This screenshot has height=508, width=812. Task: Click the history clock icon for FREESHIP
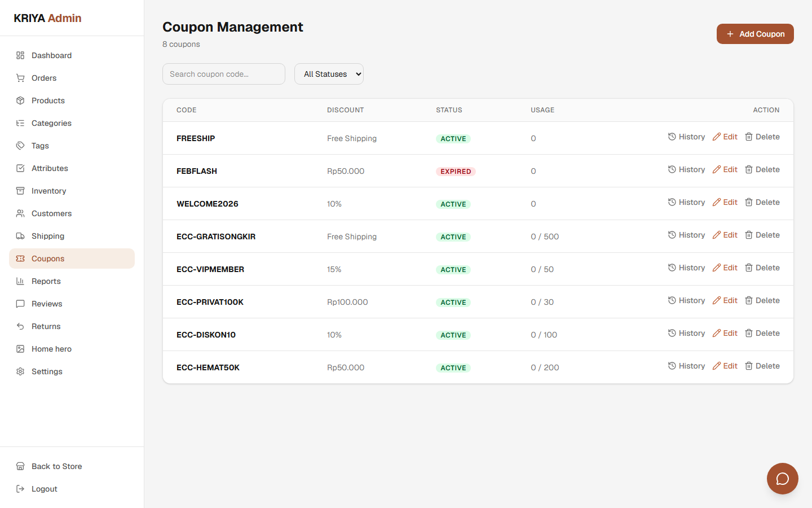tap(672, 137)
